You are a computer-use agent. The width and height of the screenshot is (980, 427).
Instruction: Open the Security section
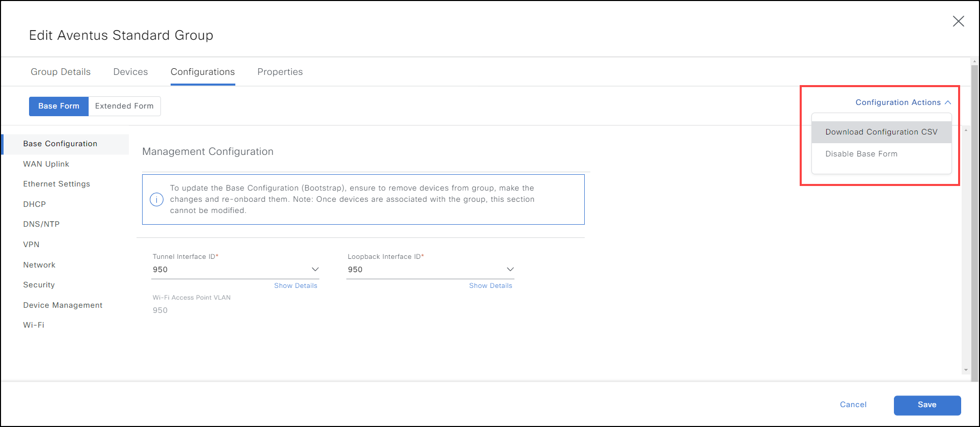point(39,285)
